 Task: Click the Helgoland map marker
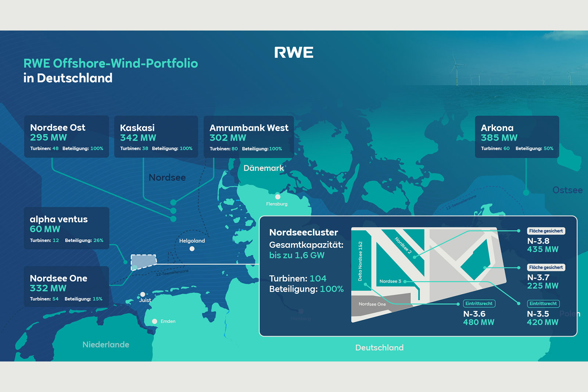[191, 248]
